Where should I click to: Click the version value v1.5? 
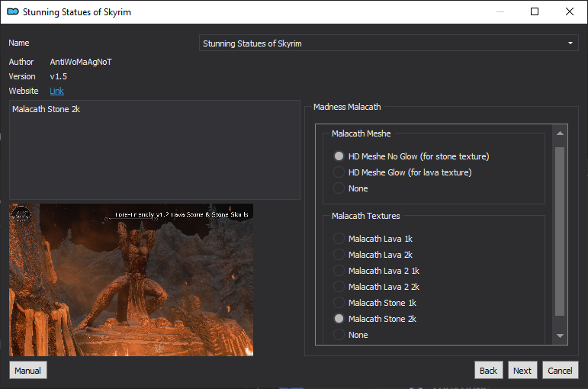click(x=59, y=76)
